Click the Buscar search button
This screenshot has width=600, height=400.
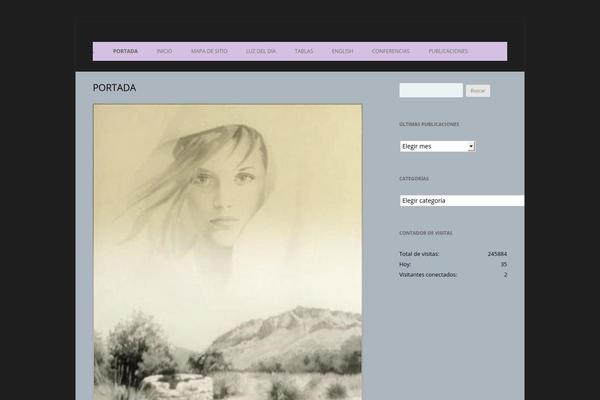pos(478,91)
